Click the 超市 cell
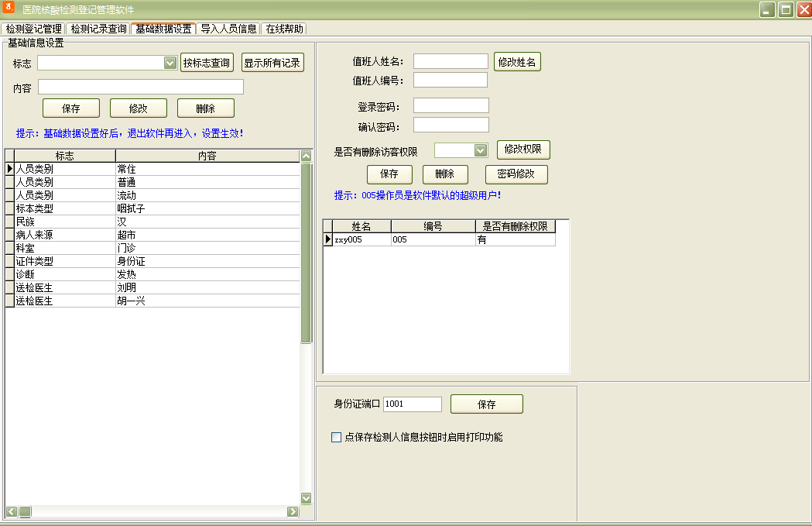 coord(207,235)
